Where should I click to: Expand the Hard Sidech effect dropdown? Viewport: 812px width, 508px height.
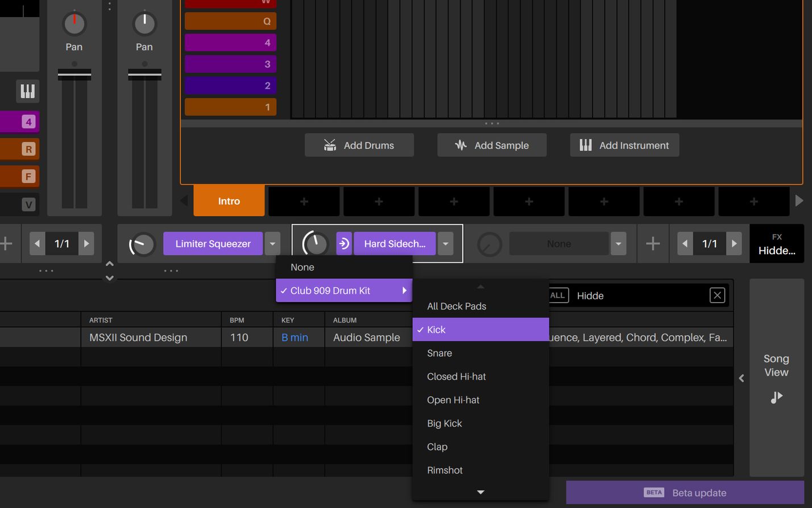point(446,243)
